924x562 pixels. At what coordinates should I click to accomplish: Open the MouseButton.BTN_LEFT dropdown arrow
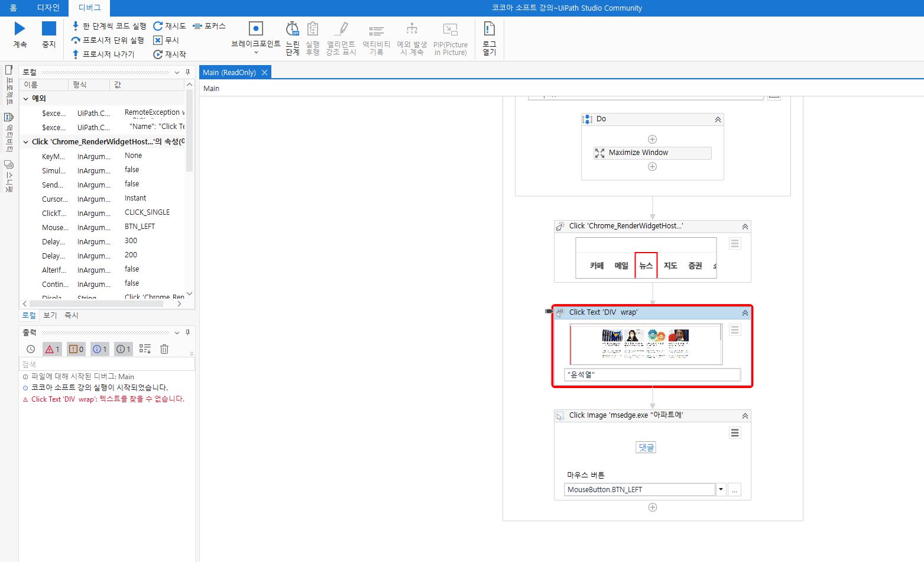click(721, 490)
